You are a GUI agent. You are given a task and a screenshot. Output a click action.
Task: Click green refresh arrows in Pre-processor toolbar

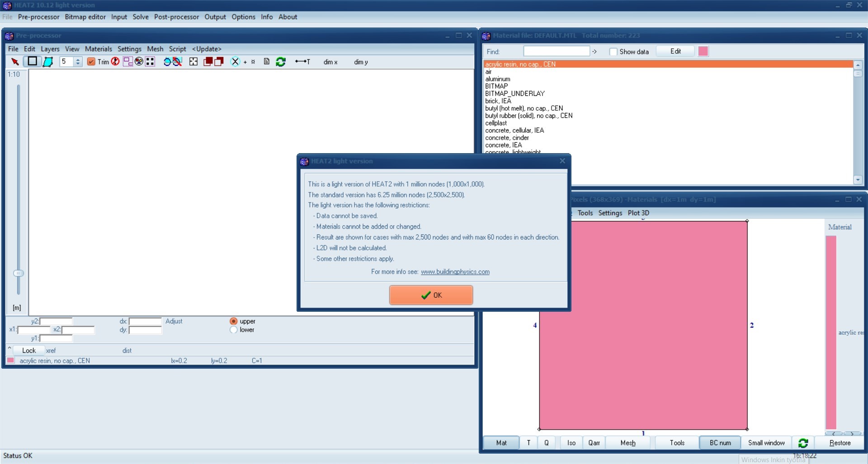[x=281, y=62]
